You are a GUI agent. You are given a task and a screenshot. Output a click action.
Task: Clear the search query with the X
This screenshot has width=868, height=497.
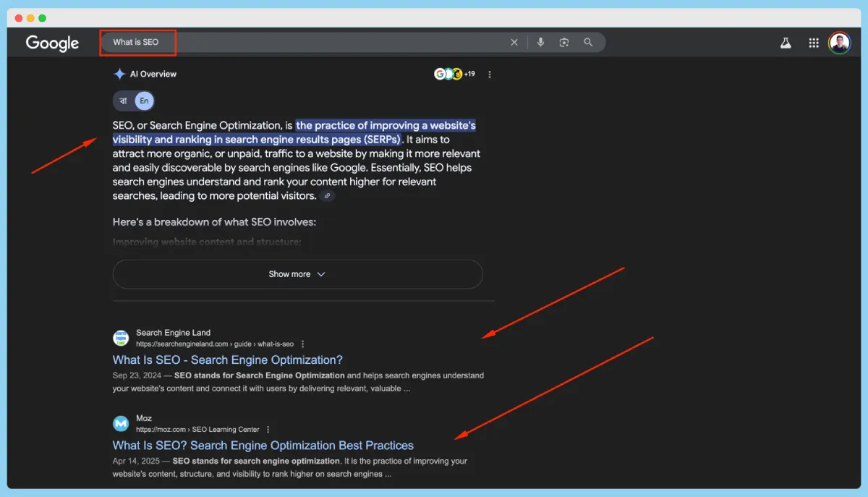click(514, 42)
